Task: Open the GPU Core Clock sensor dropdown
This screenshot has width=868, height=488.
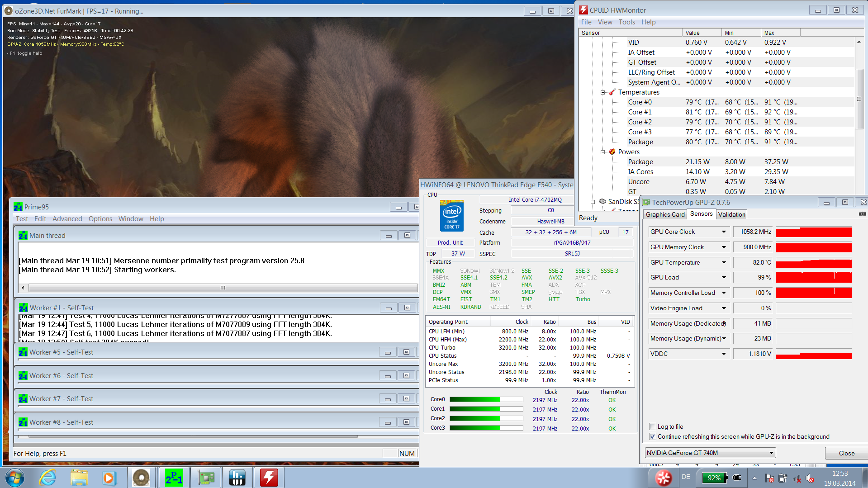Action: [x=724, y=232]
